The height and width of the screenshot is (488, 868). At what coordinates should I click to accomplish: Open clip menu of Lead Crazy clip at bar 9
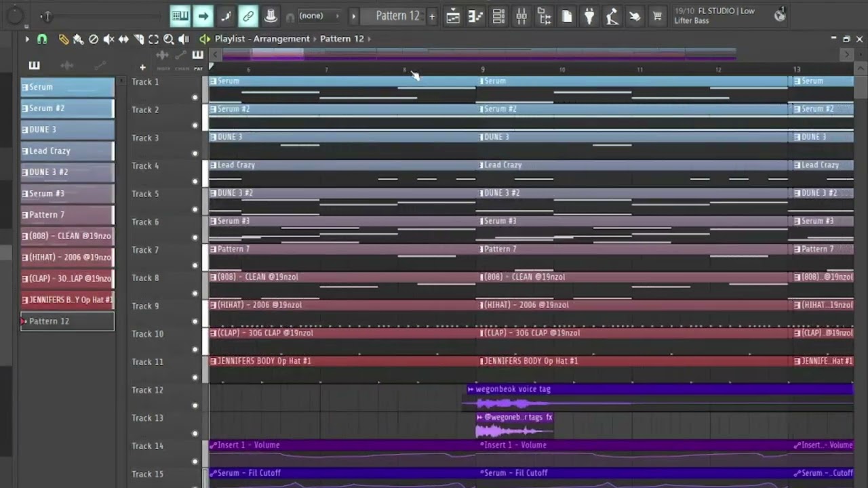(482, 165)
